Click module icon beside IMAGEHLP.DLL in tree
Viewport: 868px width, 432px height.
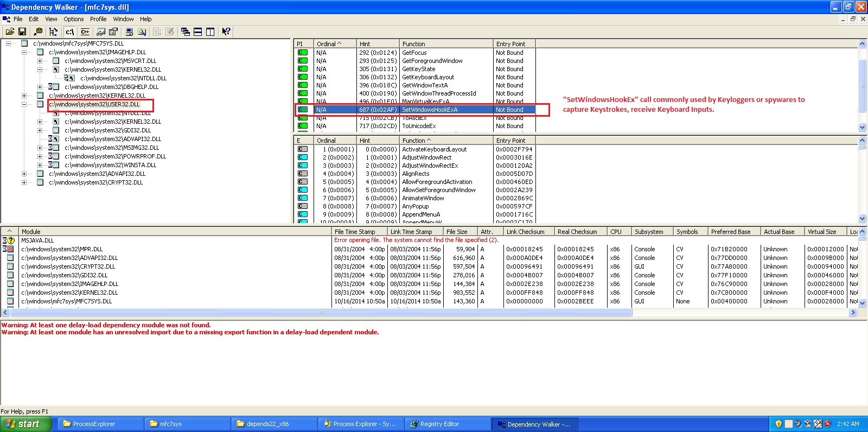(x=40, y=52)
